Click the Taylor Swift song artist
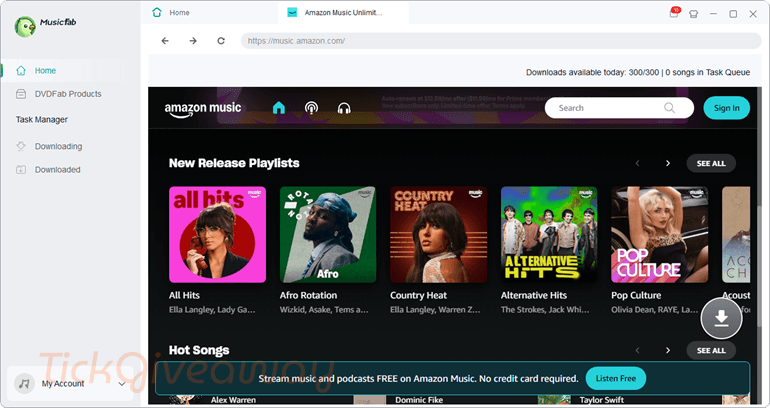Viewport: 770px width, 408px height. [602, 400]
